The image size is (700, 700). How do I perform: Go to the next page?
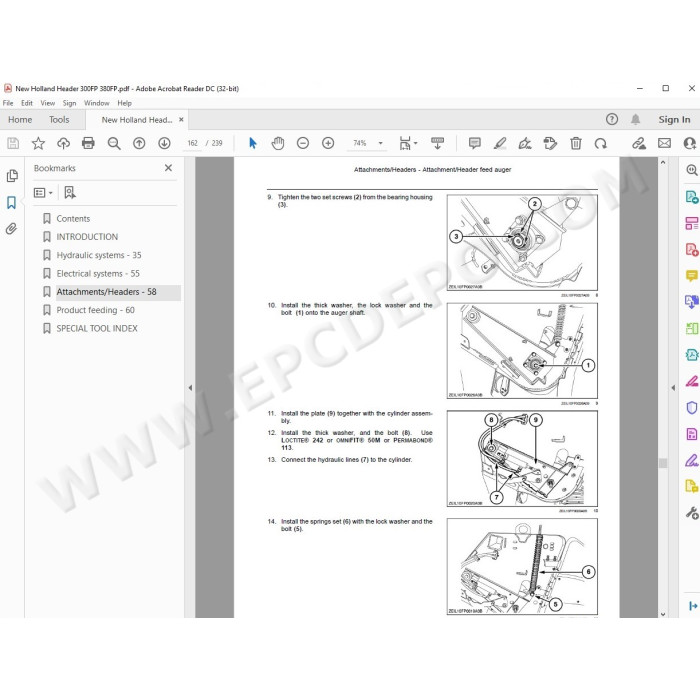[164, 143]
